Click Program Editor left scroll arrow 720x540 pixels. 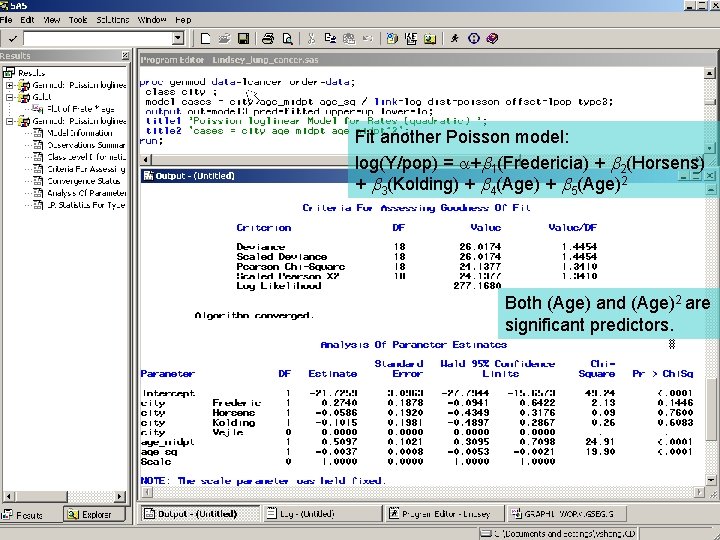146,160
